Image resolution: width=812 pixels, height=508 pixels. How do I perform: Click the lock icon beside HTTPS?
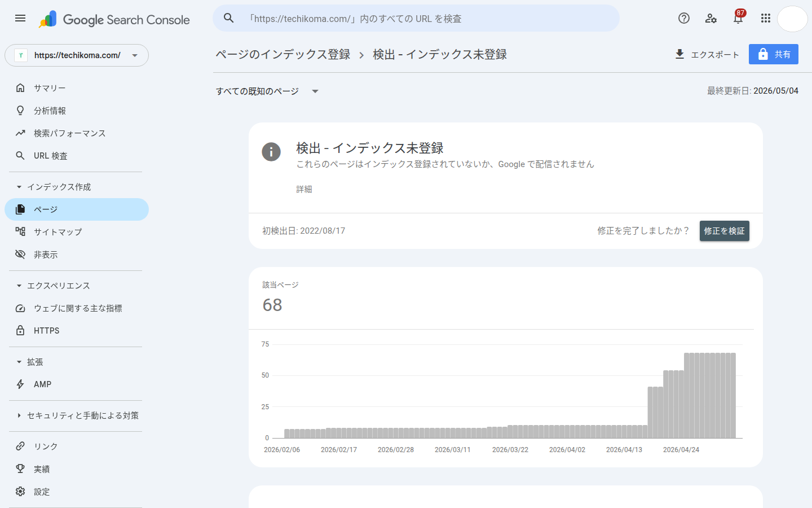click(x=20, y=330)
